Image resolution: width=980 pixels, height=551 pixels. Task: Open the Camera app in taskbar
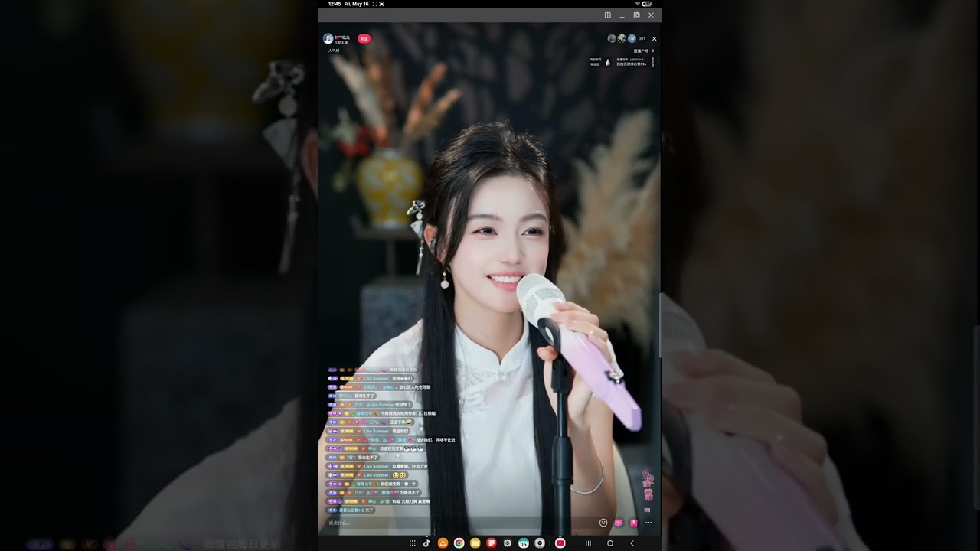click(x=539, y=543)
